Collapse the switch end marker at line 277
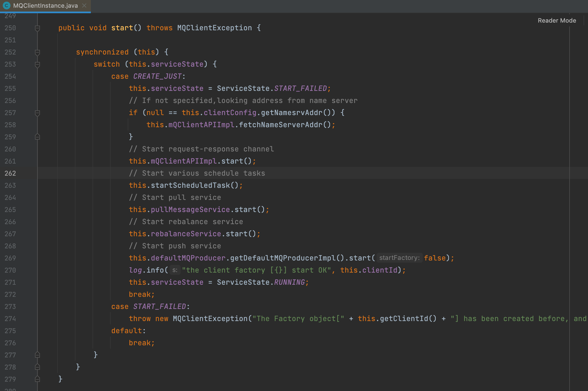The image size is (588, 391). point(37,355)
